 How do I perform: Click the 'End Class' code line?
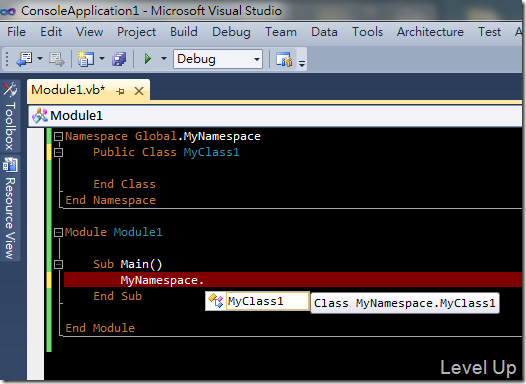pyautogui.click(x=124, y=184)
